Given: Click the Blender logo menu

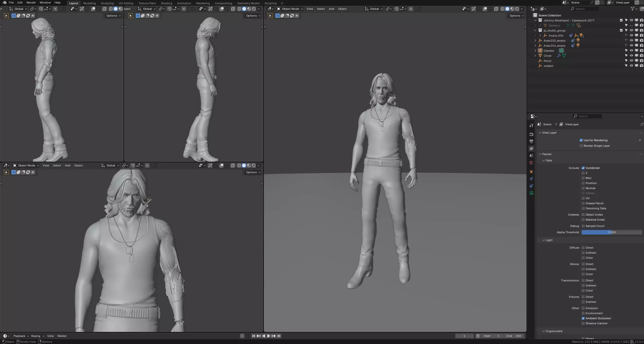Looking at the screenshot, I should (5, 3).
